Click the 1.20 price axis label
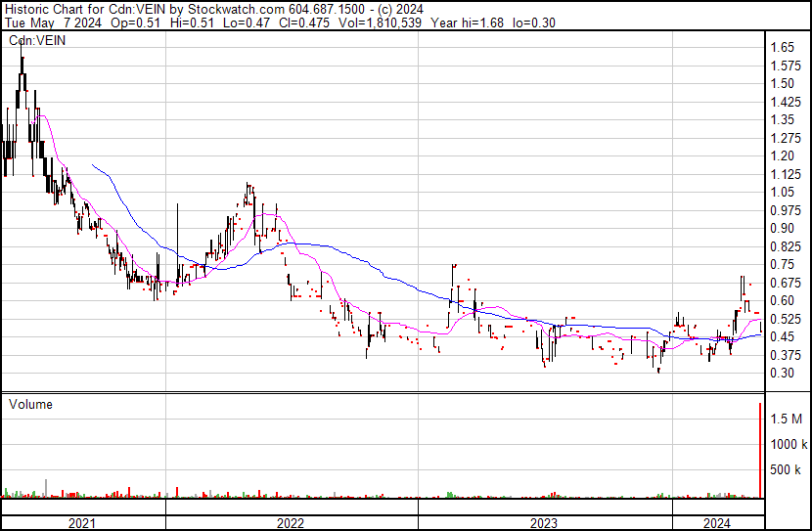812x531 pixels. (781, 156)
